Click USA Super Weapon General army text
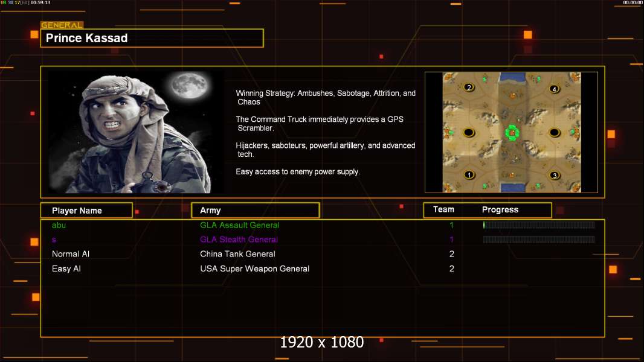The image size is (644, 362). tap(255, 268)
